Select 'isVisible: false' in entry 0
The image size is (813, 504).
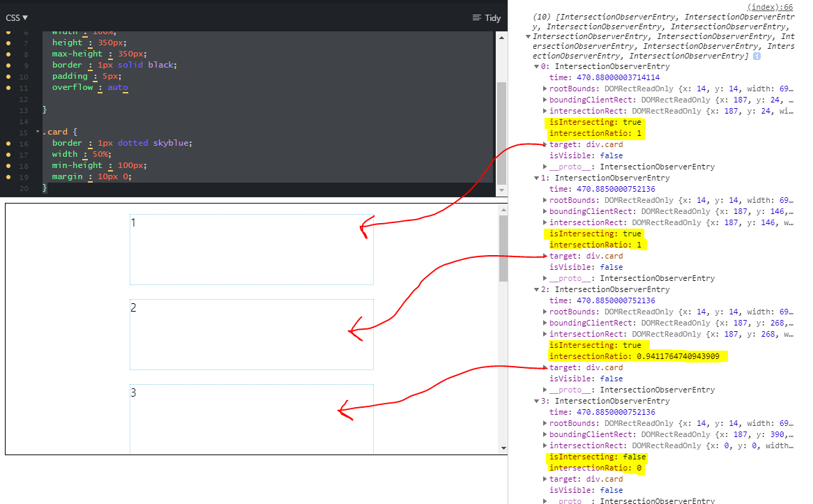[x=586, y=155]
